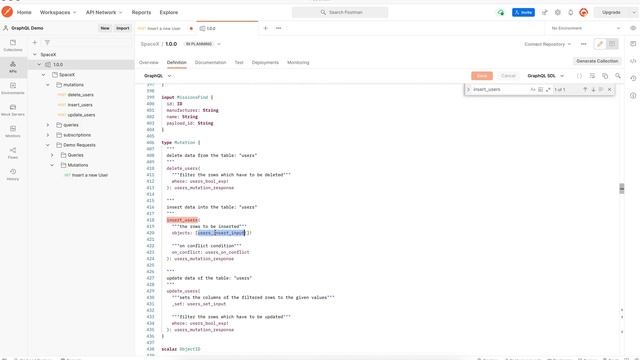The width and height of the screenshot is (640, 360).
Task: Open the History sidebar panel
Action: point(13,175)
